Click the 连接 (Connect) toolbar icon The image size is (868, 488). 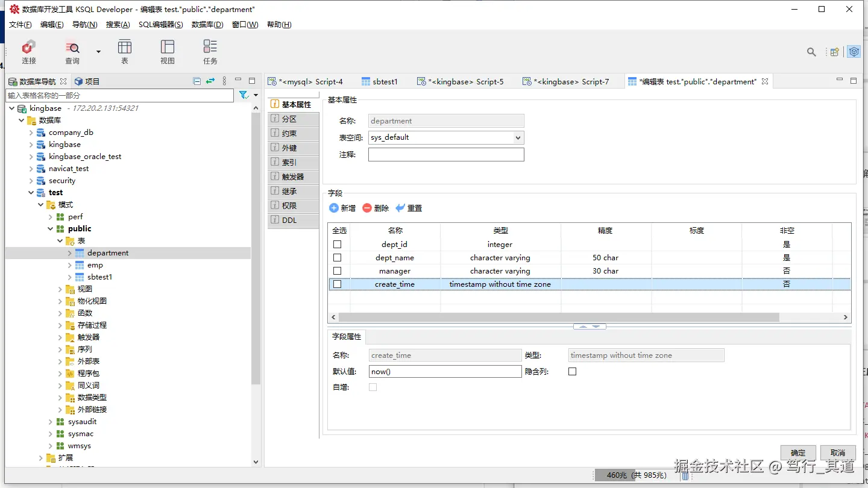pos(28,47)
